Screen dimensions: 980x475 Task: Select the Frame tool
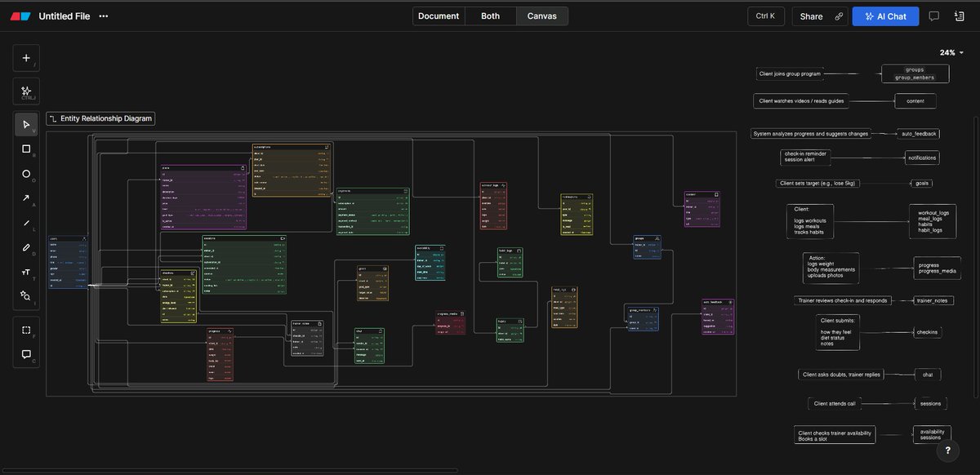click(x=26, y=330)
